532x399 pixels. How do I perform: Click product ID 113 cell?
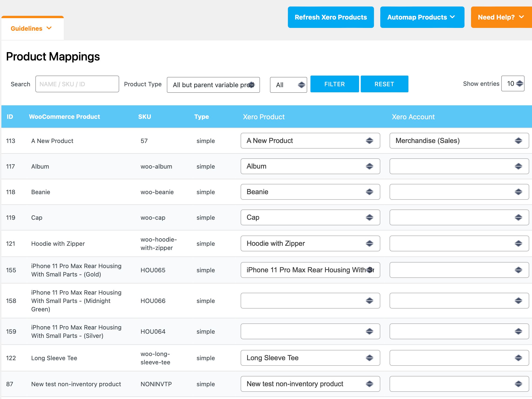click(10, 141)
